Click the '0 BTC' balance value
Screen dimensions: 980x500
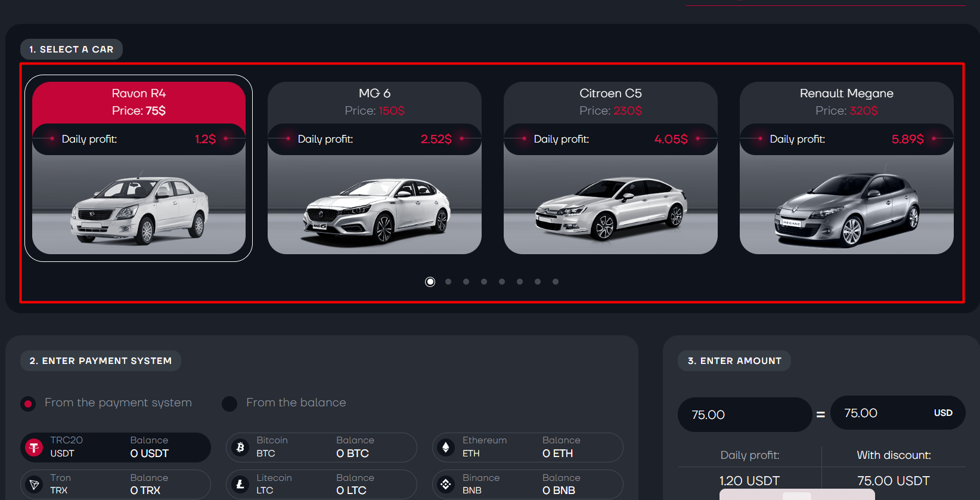pyautogui.click(x=353, y=453)
